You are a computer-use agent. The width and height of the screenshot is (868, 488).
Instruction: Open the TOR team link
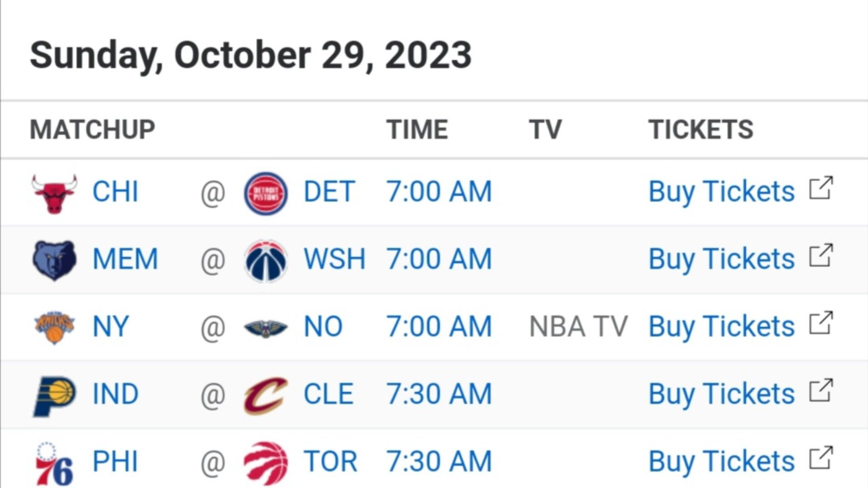[x=330, y=461]
